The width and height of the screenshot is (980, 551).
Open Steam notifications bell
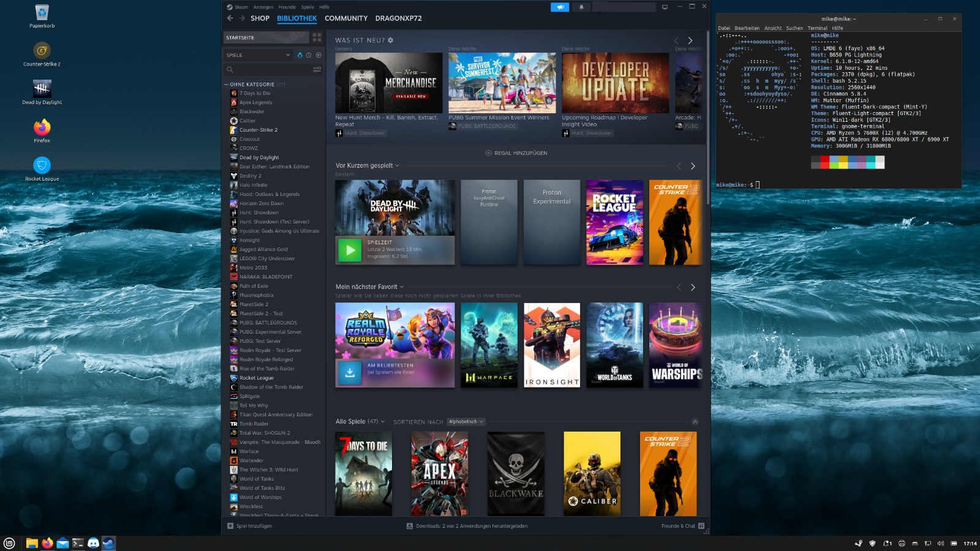pyautogui.click(x=581, y=7)
